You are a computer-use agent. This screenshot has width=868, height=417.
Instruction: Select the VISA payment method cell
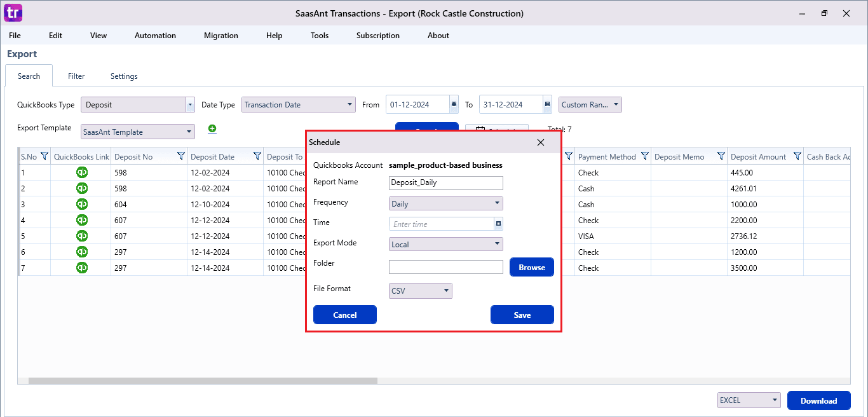pyautogui.click(x=613, y=236)
